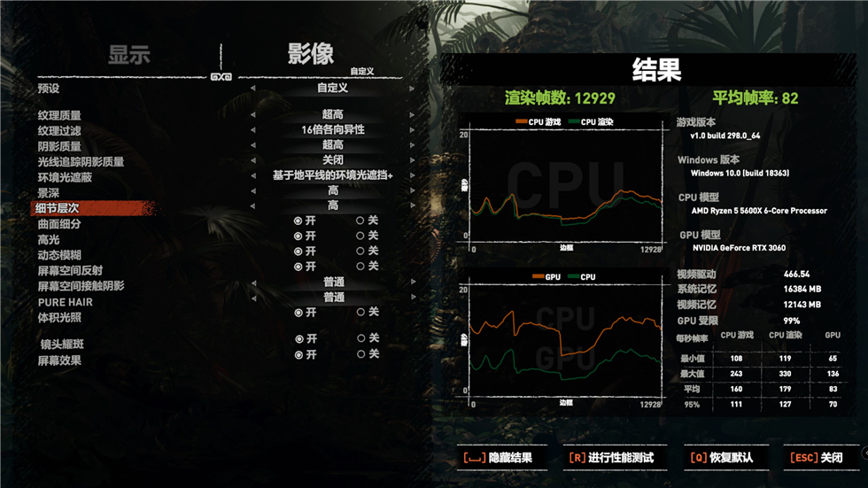
Task: Click the AMD Ryzen 5 5600X text
Action: (759, 211)
